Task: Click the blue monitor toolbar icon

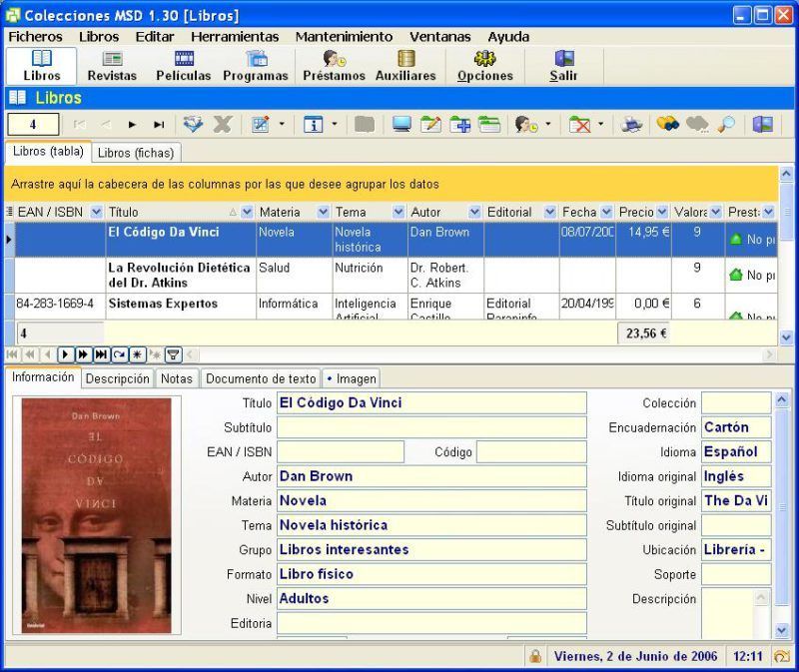Action: pos(402,124)
